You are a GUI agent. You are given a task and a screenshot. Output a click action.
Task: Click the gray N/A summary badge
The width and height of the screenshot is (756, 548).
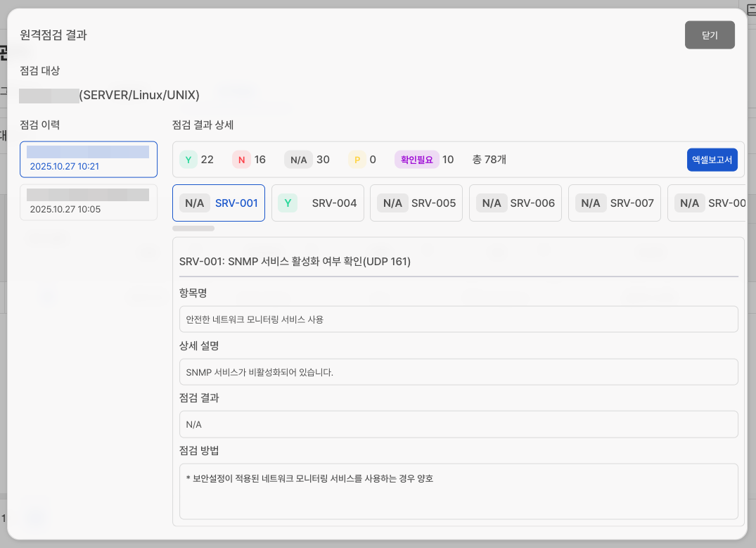point(299,160)
